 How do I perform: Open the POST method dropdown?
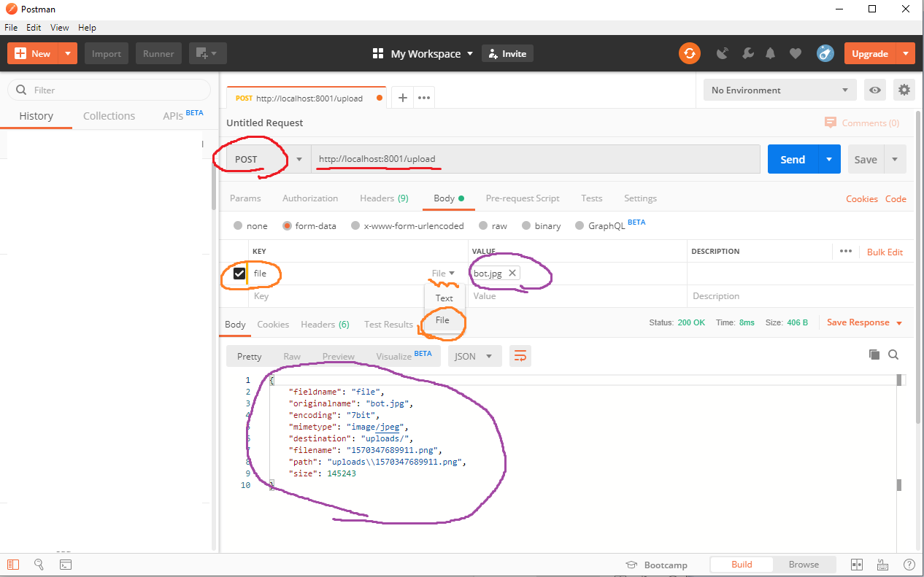pos(299,159)
